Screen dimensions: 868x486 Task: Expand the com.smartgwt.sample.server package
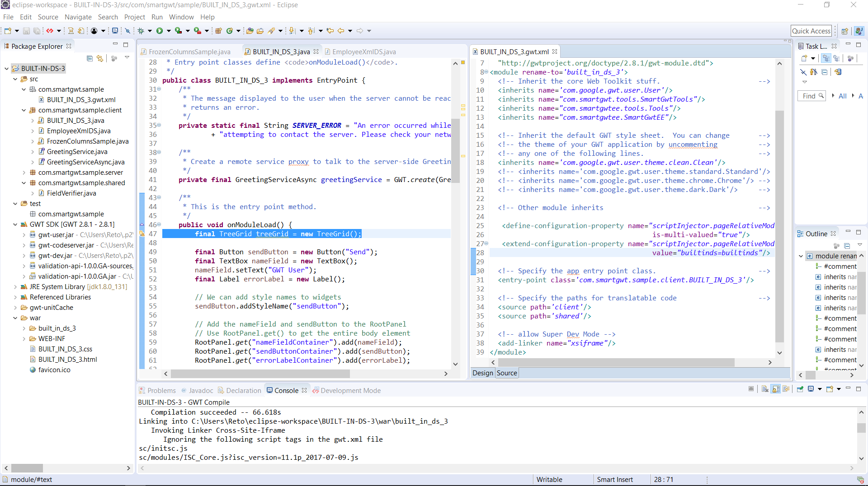tap(24, 173)
